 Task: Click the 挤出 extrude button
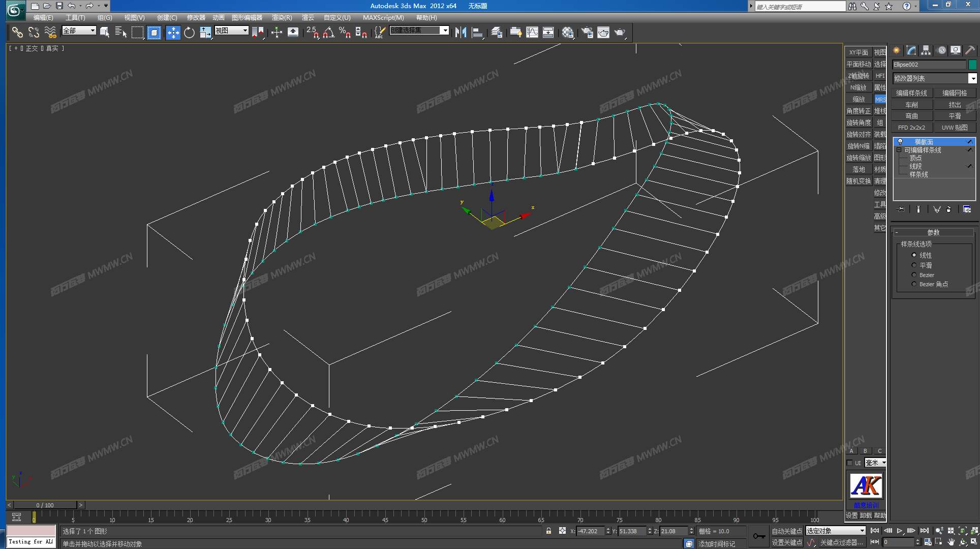pos(955,105)
